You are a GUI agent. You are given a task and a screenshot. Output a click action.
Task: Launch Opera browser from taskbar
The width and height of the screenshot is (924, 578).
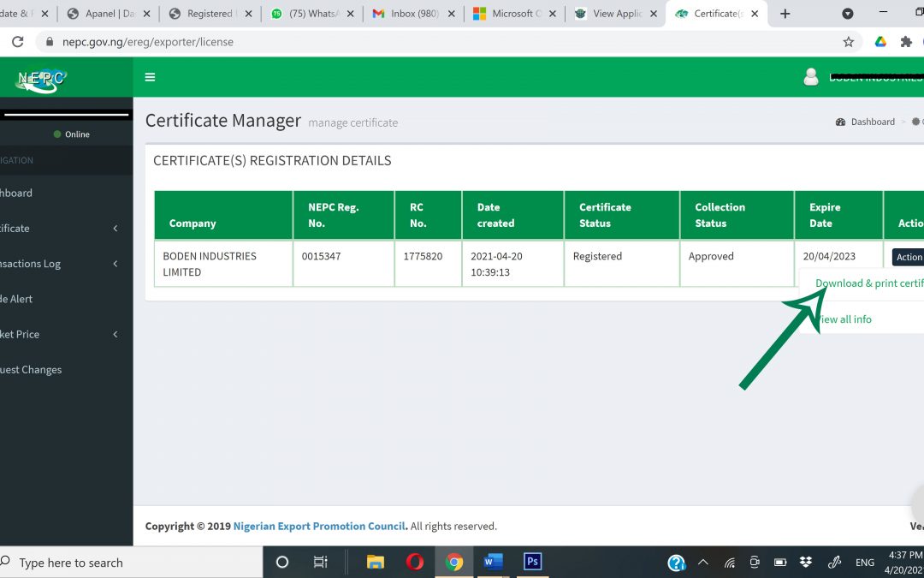point(415,562)
